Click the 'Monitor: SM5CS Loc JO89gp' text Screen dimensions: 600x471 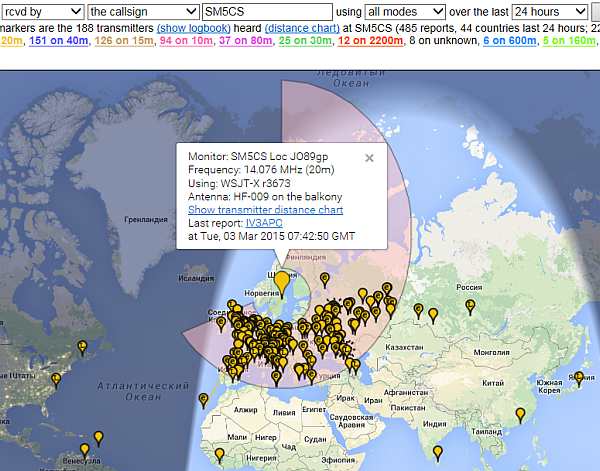pos(258,156)
